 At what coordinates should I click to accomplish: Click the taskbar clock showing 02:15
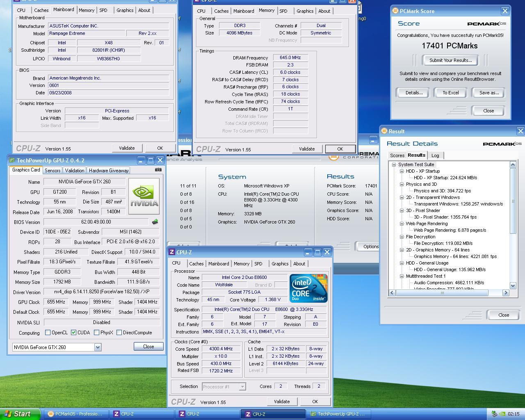coord(513,414)
